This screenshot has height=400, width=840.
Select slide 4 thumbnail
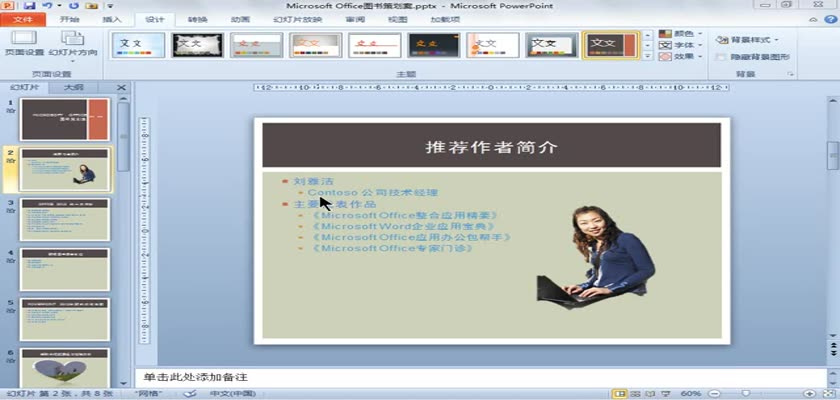click(64, 269)
